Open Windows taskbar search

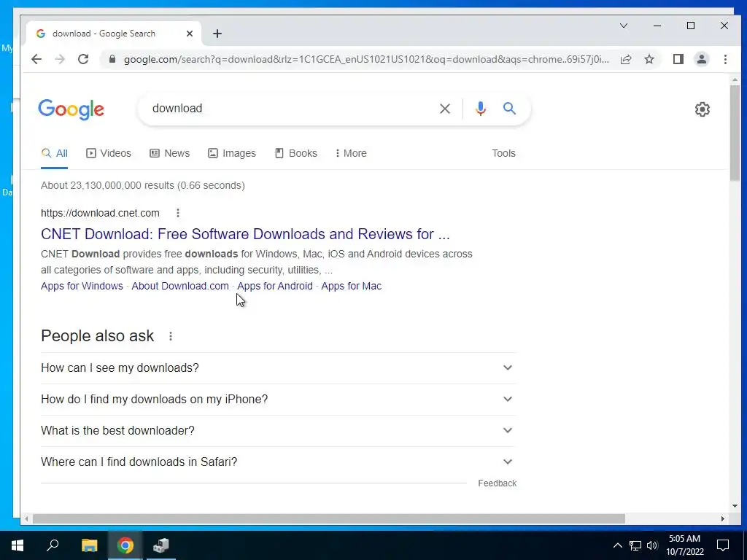pos(53,545)
